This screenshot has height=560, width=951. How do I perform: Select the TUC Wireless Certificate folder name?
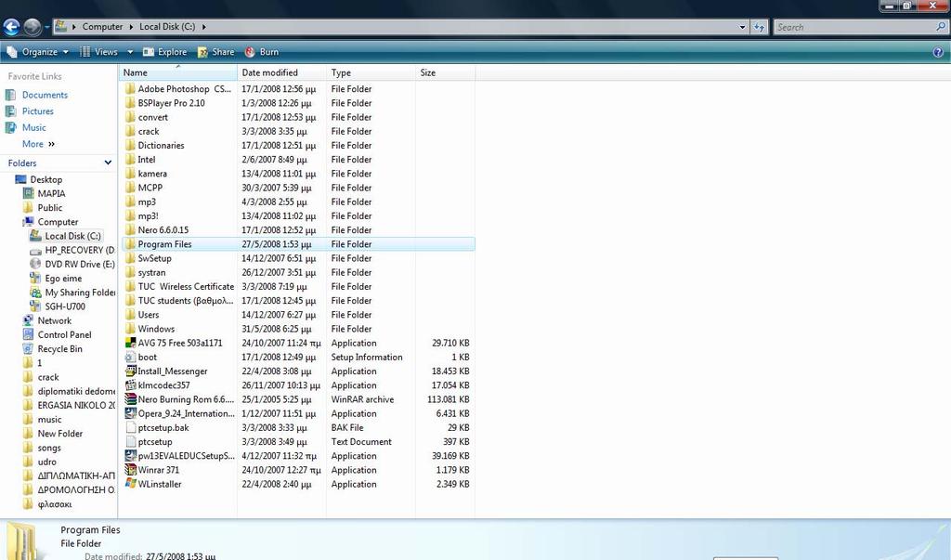coord(186,286)
